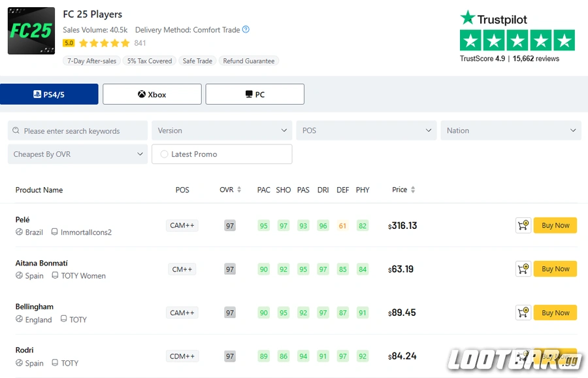This screenshot has width=588, height=378.
Task: Open the Version dropdown
Action: (x=222, y=131)
